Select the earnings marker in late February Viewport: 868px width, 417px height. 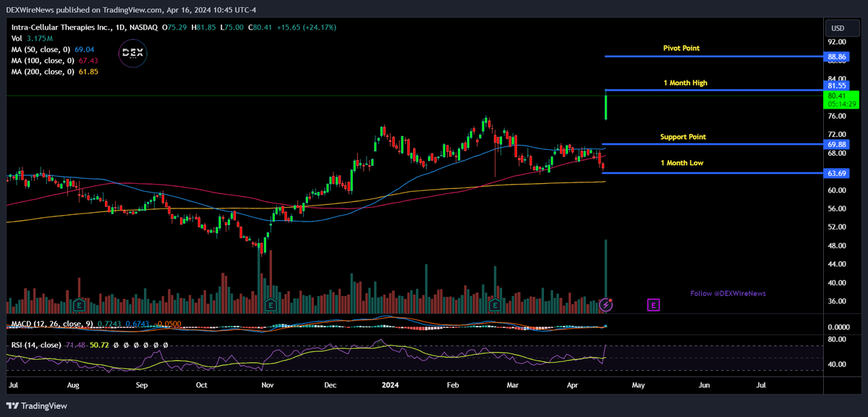(x=495, y=306)
